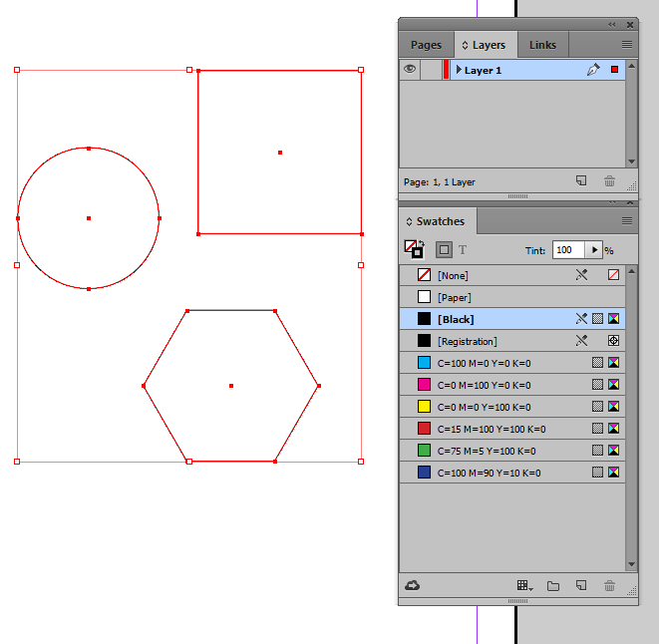Open the Tint slider arrow

tap(594, 250)
